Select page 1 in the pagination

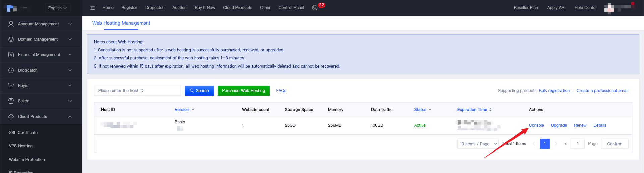[x=545, y=144]
